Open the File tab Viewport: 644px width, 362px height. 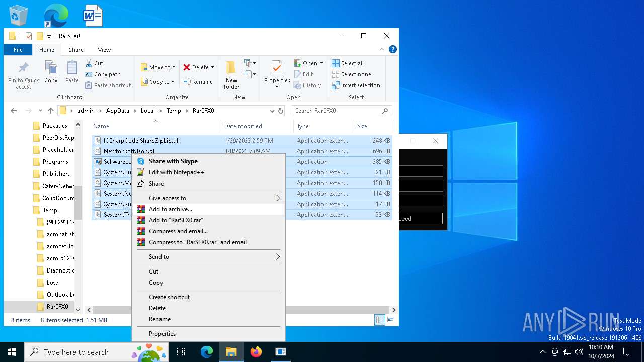pos(18,50)
